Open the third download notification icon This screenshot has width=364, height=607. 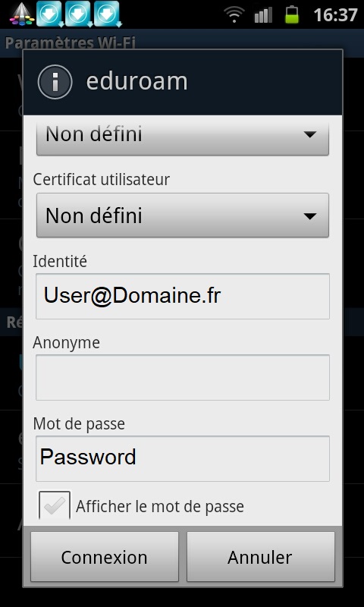click(108, 14)
